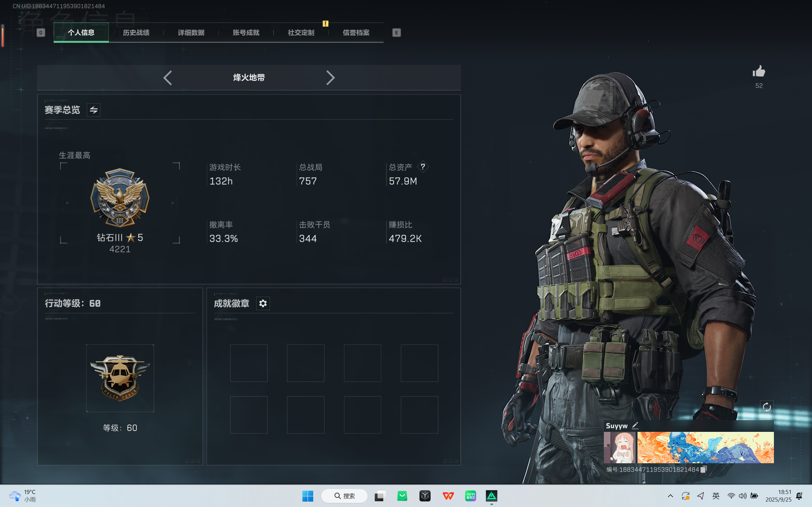
Task: Switch to the 社交定制 tab
Action: pyautogui.click(x=301, y=33)
